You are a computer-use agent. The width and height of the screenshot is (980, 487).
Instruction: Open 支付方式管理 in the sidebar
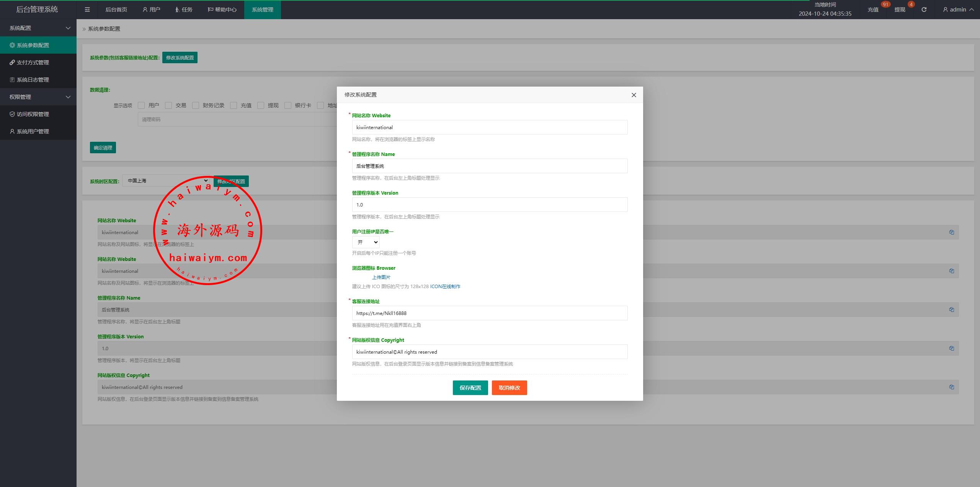coord(33,62)
